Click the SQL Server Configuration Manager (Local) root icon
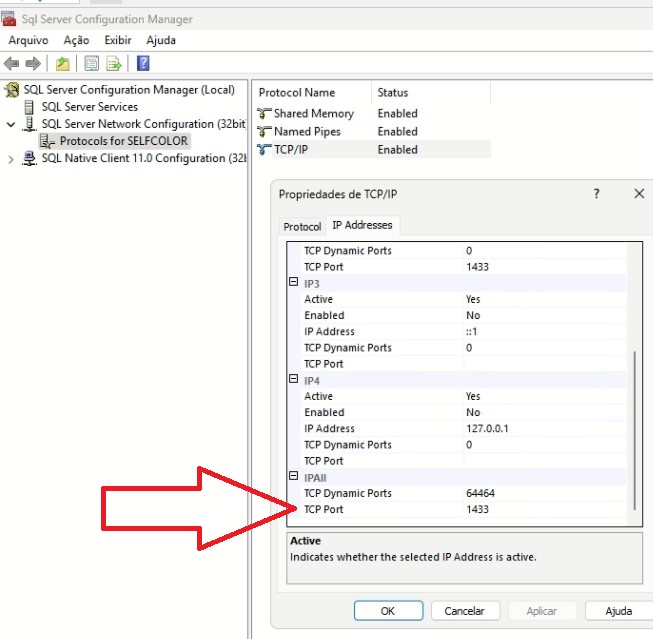Viewport: 653px width, 639px height. click(x=12, y=90)
